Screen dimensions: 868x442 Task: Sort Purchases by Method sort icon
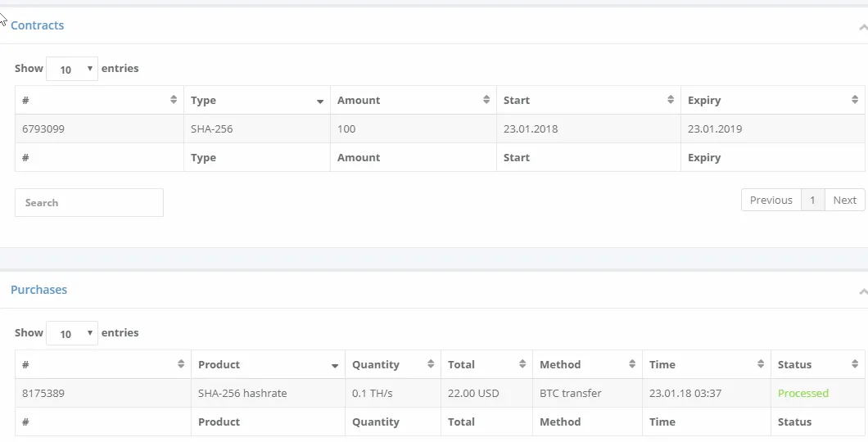click(631, 364)
